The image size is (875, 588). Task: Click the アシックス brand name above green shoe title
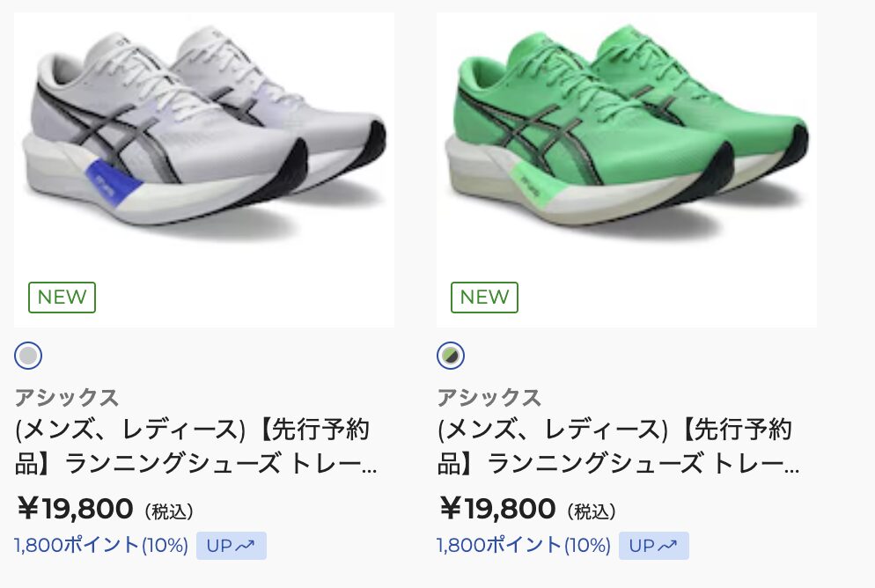click(x=489, y=398)
